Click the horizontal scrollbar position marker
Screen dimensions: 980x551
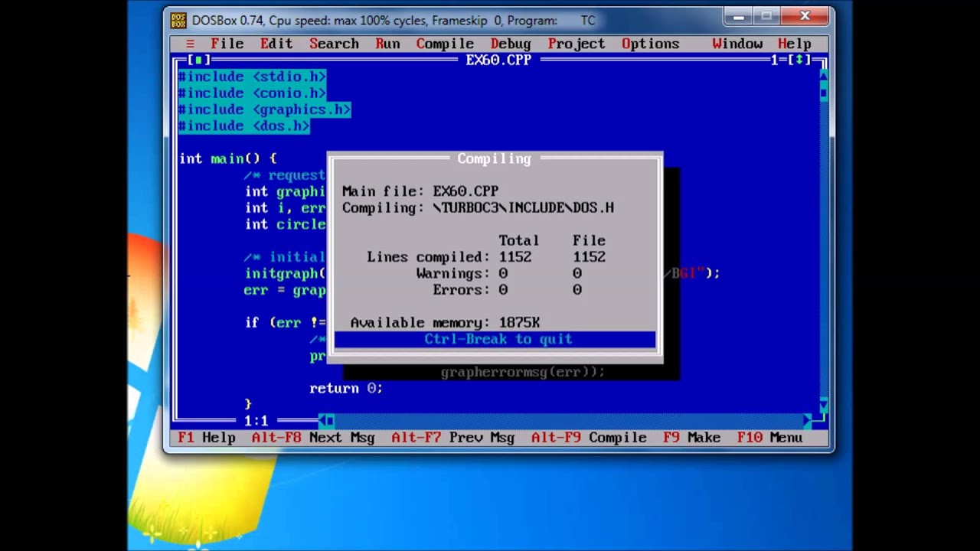coord(330,420)
